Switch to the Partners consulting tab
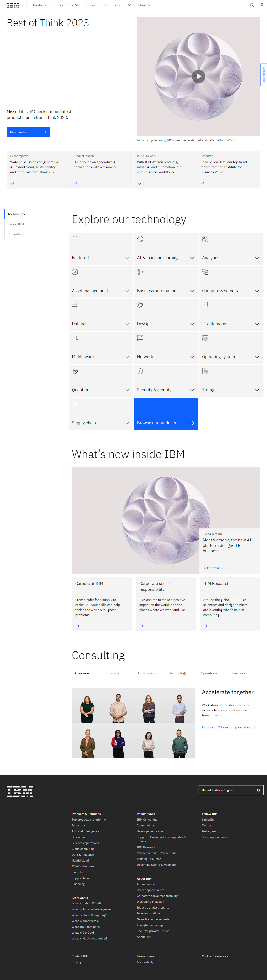 tap(238, 673)
